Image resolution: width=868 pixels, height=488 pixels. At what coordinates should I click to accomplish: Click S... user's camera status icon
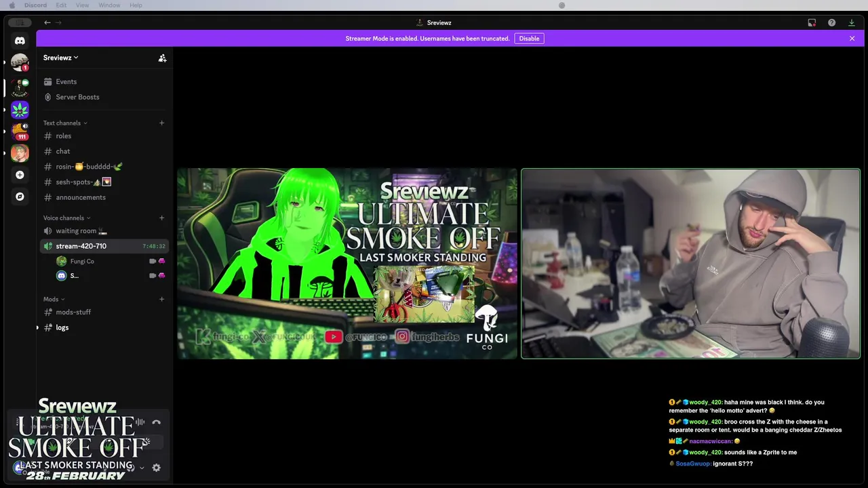(x=153, y=276)
